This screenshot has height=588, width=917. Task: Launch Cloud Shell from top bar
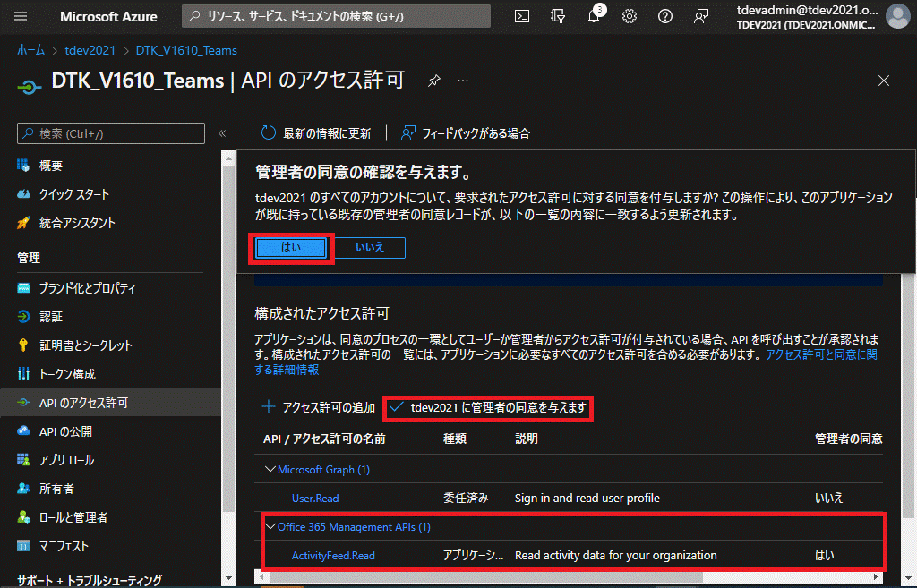522,16
